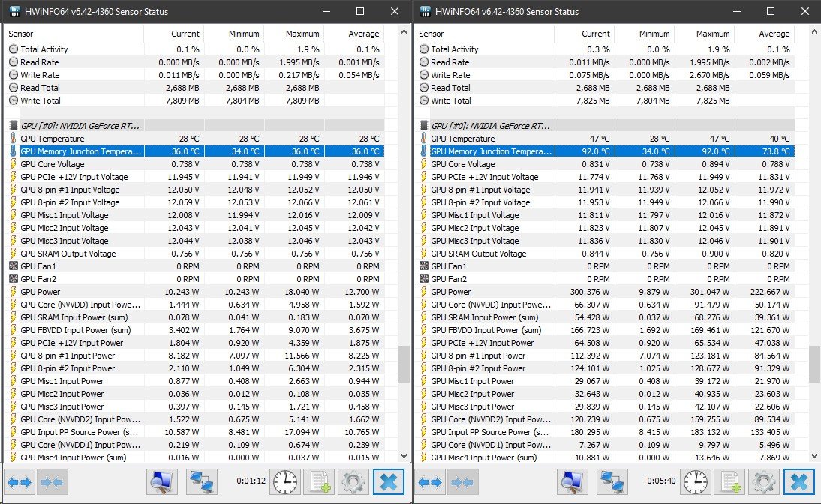Open network computers icon beside 0:01:12 timer

202,481
